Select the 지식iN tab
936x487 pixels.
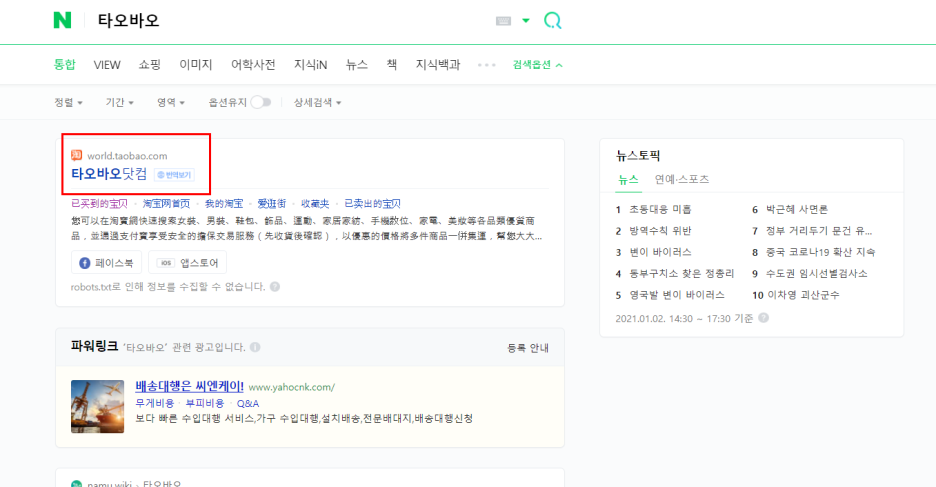[x=310, y=64]
